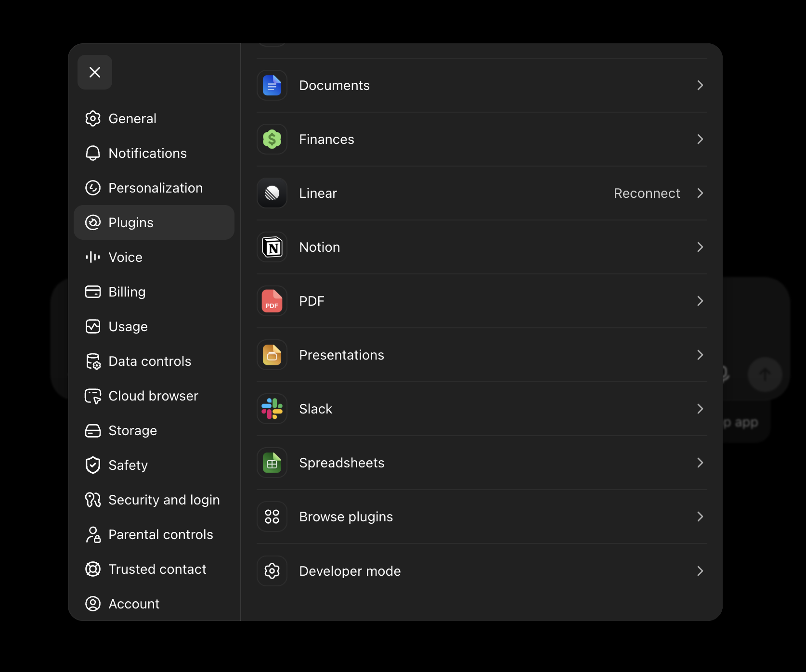The height and width of the screenshot is (672, 806).
Task: Switch to Notifications settings
Action: (x=154, y=153)
